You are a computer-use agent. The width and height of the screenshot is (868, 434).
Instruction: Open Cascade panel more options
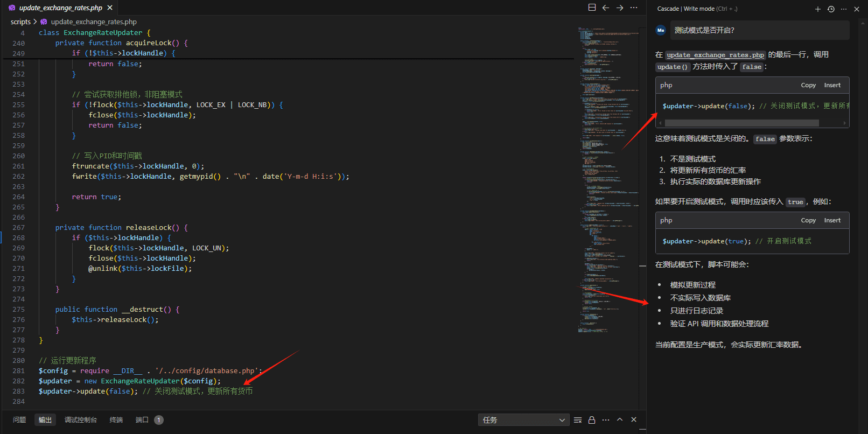tap(844, 9)
